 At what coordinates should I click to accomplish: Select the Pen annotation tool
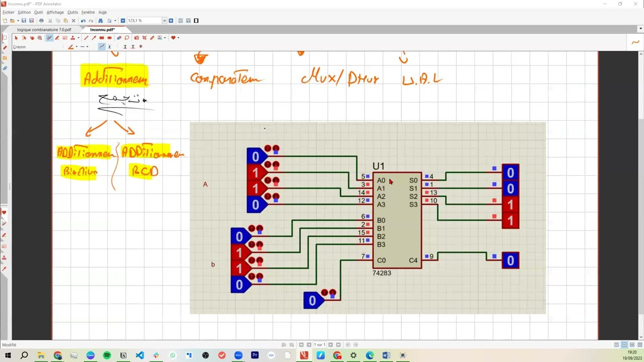[49, 38]
